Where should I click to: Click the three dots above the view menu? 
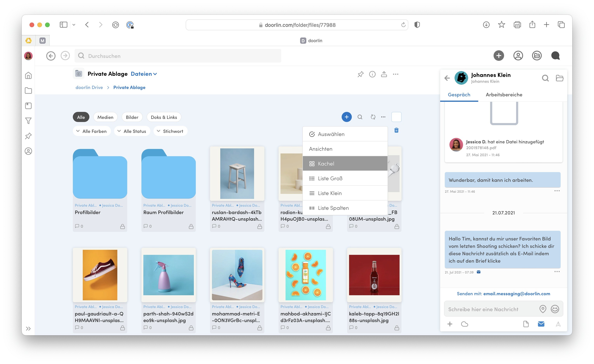point(383,117)
